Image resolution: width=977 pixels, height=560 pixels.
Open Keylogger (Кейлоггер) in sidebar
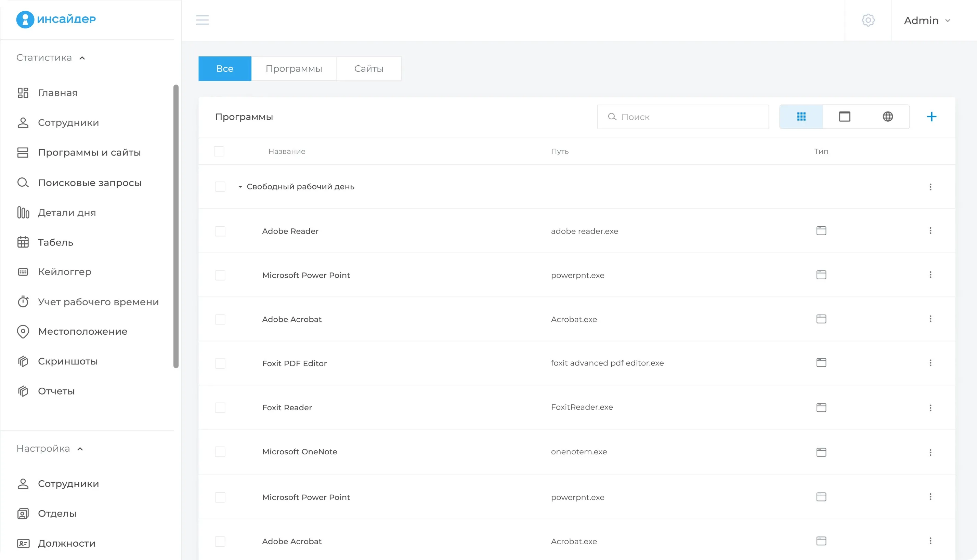point(64,272)
